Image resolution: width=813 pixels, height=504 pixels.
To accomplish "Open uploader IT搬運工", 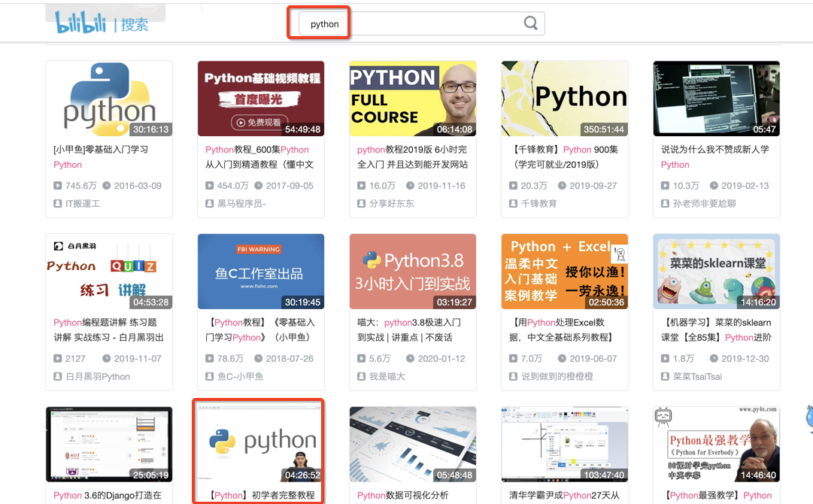I will click(83, 204).
